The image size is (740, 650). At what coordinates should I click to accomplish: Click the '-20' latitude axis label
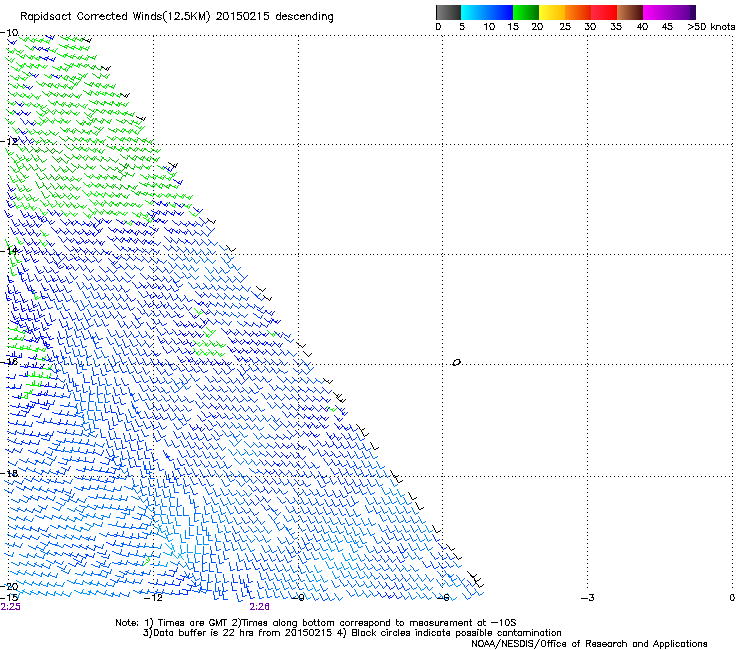pyautogui.click(x=9, y=586)
